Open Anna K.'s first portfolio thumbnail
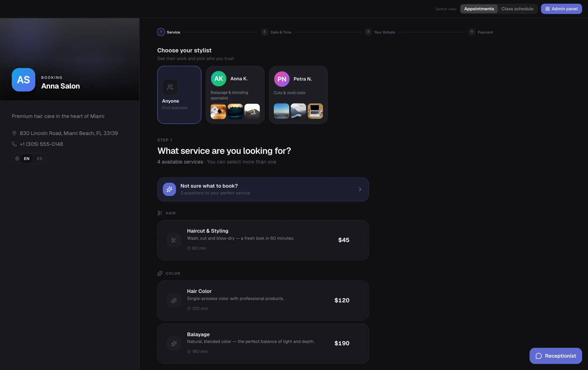This screenshot has width=588, height=370. (218, 111)
